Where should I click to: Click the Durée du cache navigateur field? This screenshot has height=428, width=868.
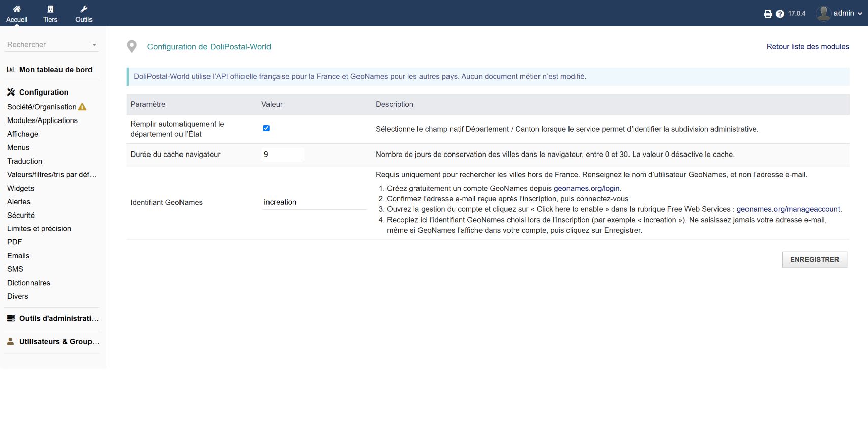283,155
